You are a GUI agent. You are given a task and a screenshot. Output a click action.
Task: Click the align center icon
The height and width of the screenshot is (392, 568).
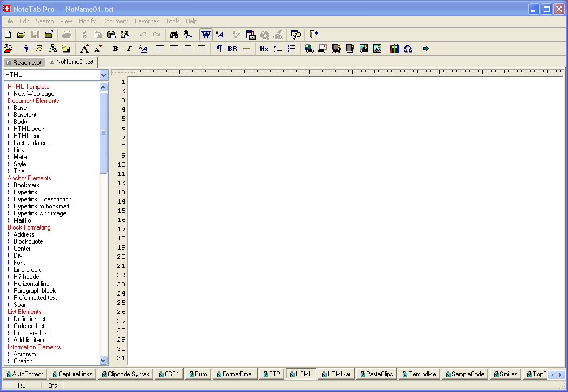(x=174, y=49)
